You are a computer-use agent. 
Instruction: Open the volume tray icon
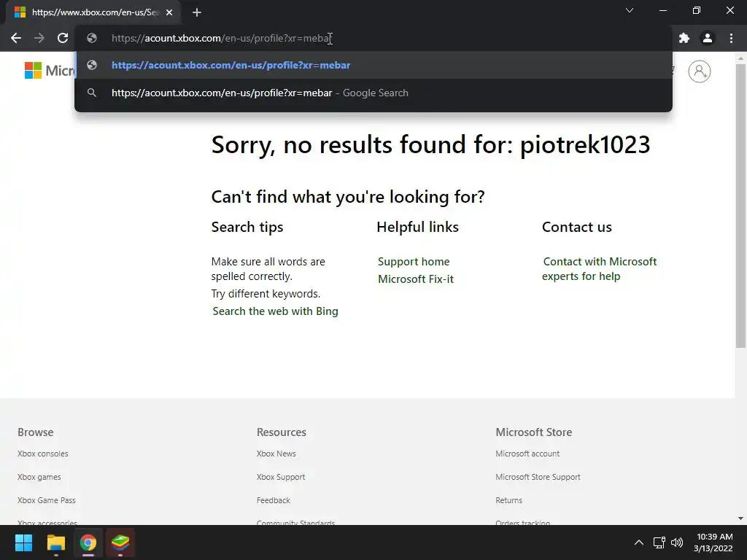coord(676,542)
